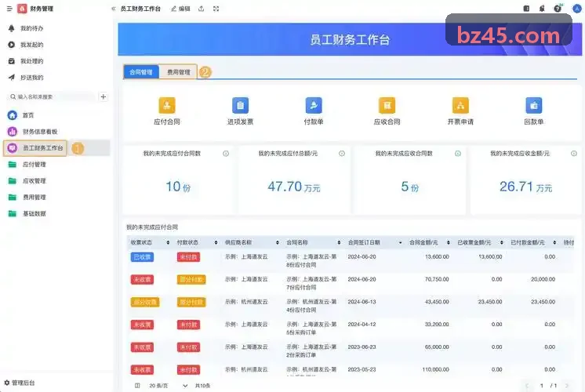Collapse sidebar with the double-chevron icon

coord(113,9)
